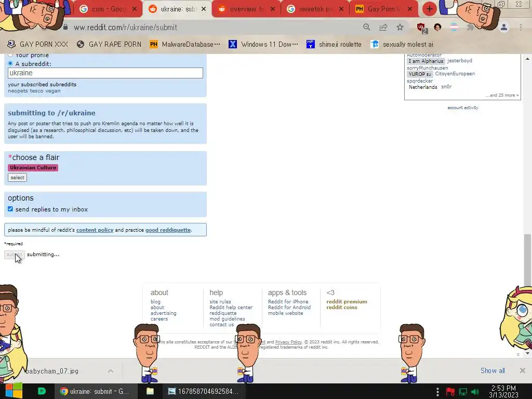The image size is (532, 399).
Task: Close the 'xweetok po' tab
Action: coord(341,9)
